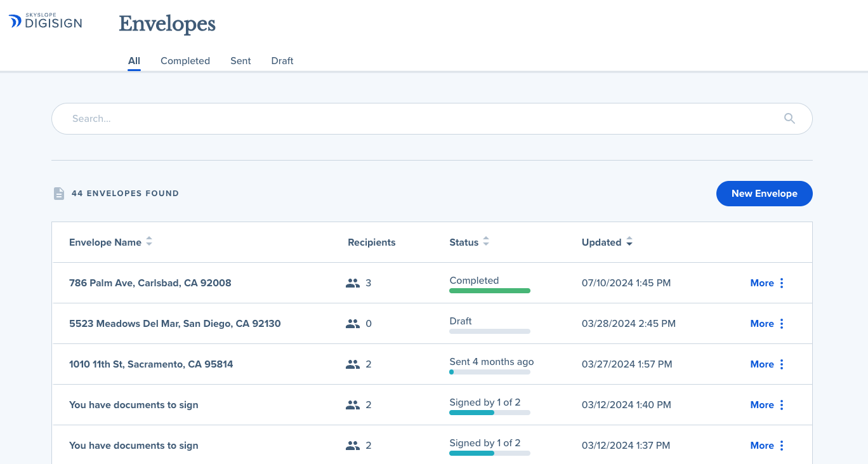The width and height of the screenshot is (868, 464).
Task: Click recipients icon in the 1:37 PM row
Action: 353,446
